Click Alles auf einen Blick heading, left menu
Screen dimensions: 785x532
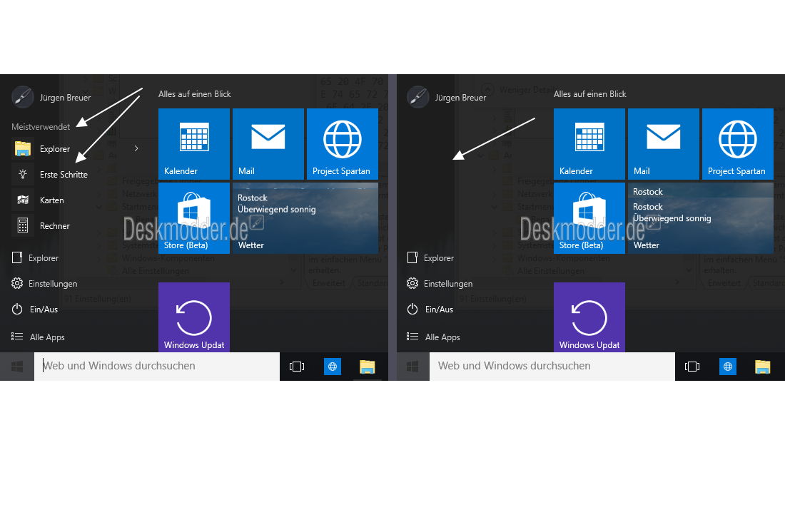pos(195,94)
